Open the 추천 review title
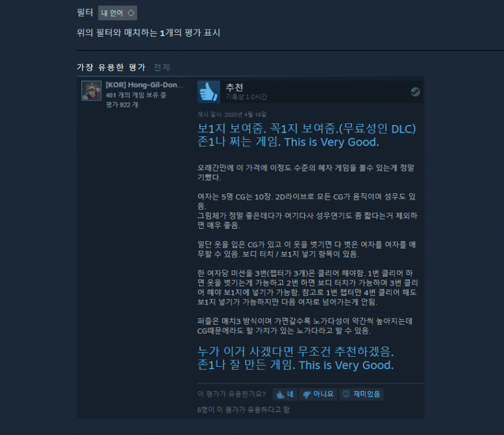The image size is (504, 435). tap(234, 87)
